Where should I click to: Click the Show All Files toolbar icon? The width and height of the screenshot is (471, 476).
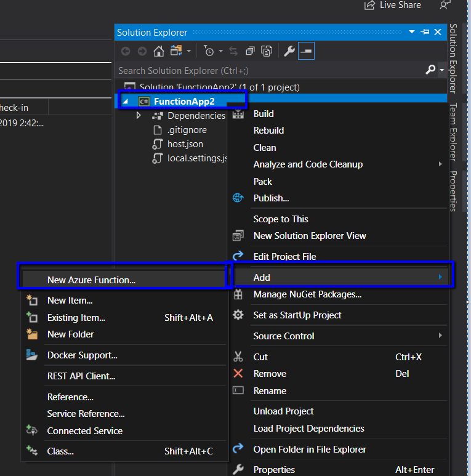[x=267, y=51]
